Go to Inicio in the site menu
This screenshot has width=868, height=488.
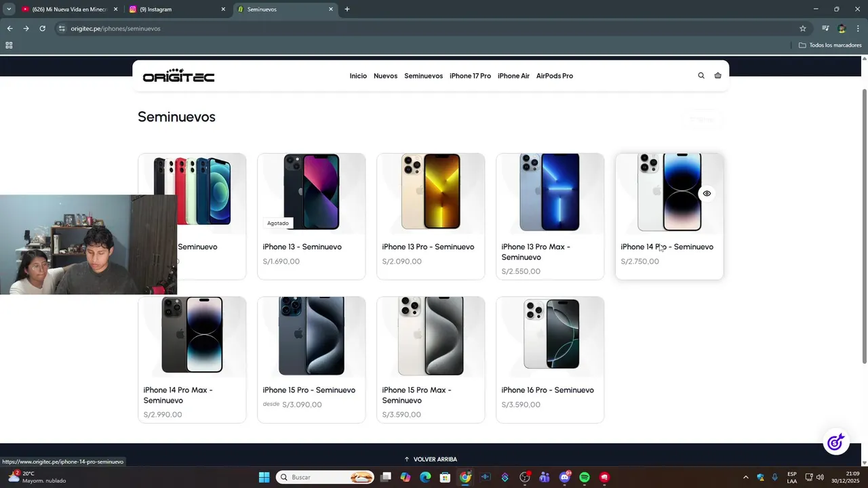coord(358,76)
